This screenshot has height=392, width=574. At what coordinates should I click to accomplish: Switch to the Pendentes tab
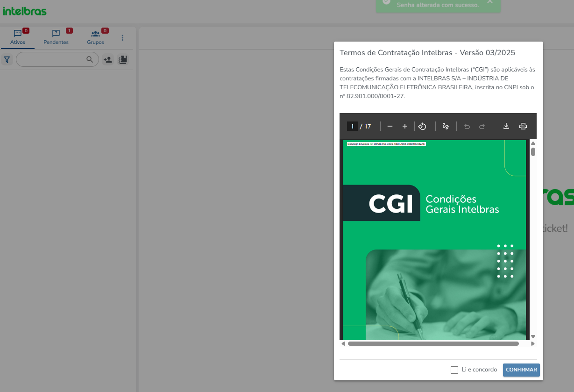(56, 37)
